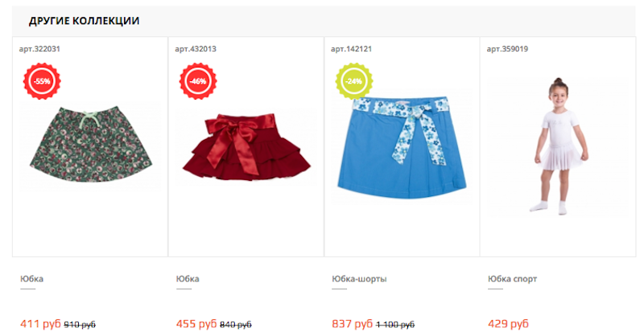The height and width of the screenshot is (336, 644).
Task: Click the red -46% discount badge
Action: coord(198,81)
